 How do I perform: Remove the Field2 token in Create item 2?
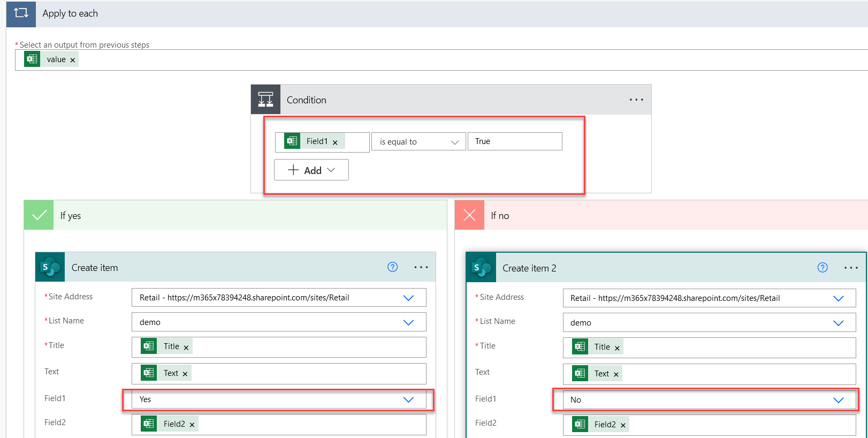click(623, 425)
